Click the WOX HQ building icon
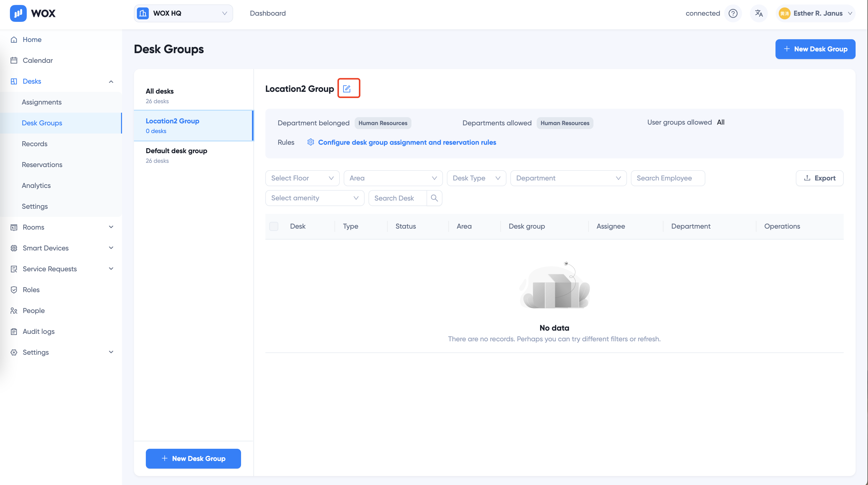Viewport: 868px width, 485px height. (143, 13)
